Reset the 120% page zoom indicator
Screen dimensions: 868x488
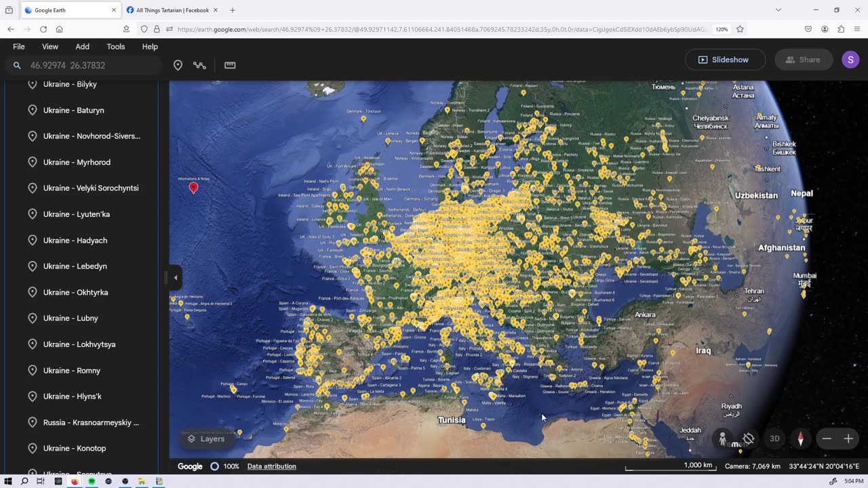pos(722,29)
